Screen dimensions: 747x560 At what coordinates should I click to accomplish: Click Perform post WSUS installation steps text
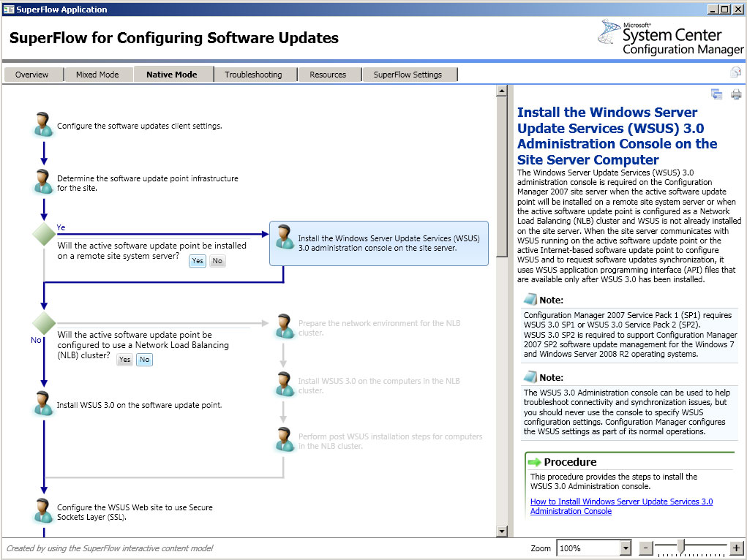tap(390, 442)
